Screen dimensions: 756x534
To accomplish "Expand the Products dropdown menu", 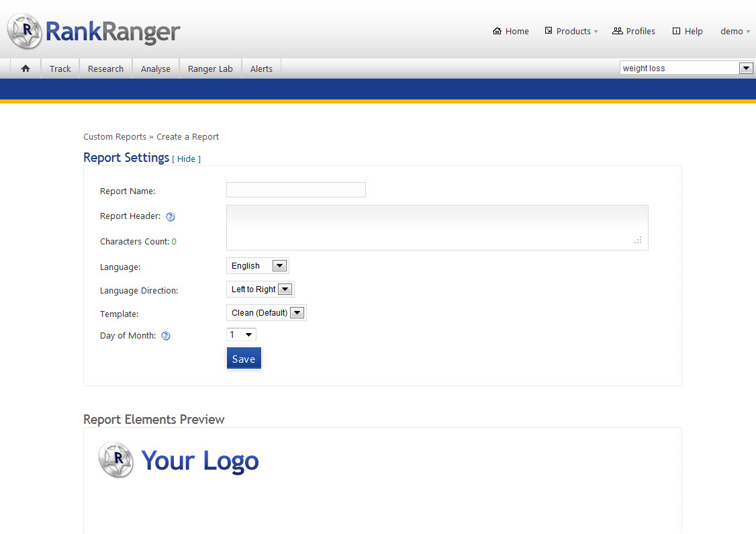I will (x=571, y=32).
